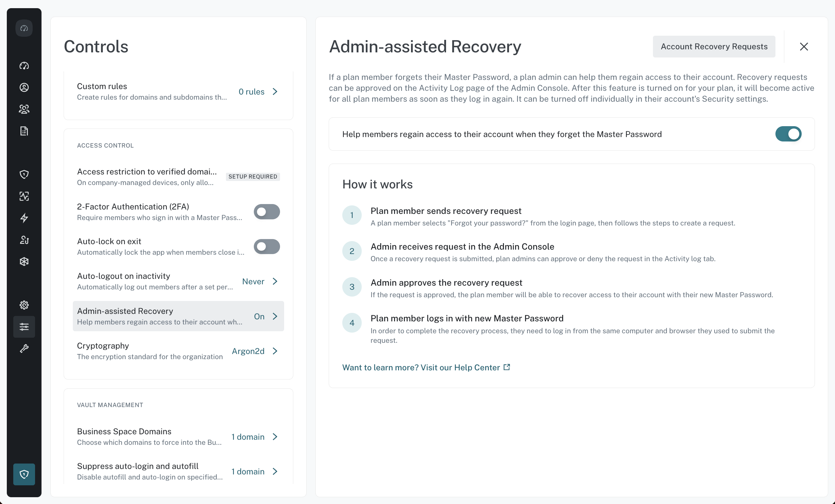Image resolution: width=835 pixels, height=504 pixels.
Task: Open the activity scan icon in sidebar
Action: pos(24,196)
